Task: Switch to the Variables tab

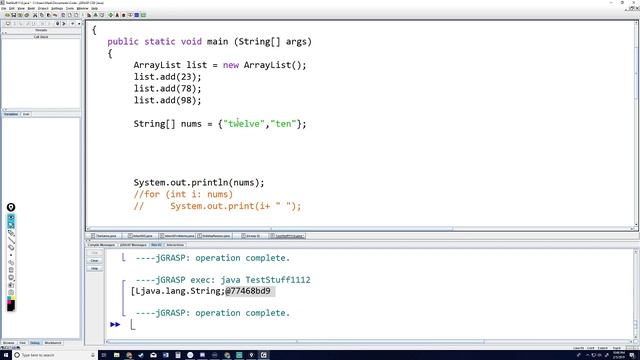Action: 11,114
